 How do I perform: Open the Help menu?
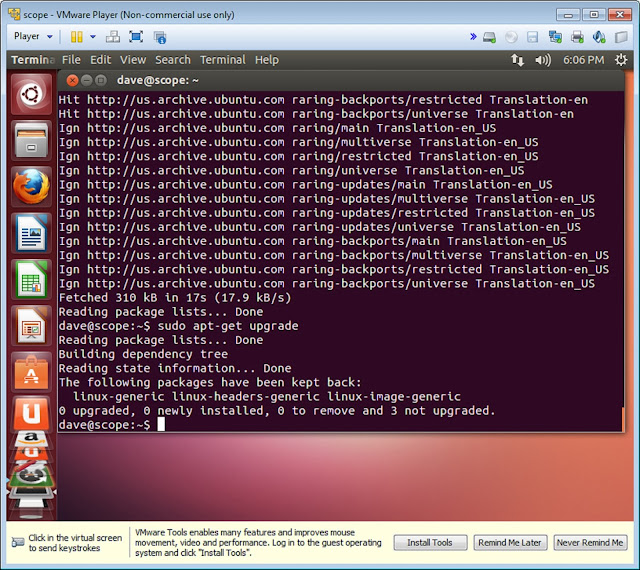coord(267,60)
